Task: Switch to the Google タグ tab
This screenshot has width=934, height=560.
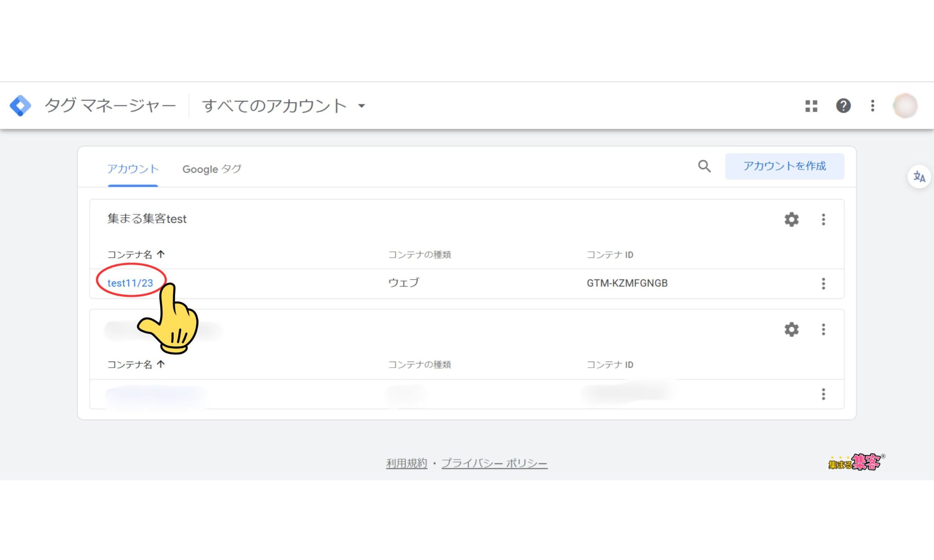Action: click(x=212, y=169)
